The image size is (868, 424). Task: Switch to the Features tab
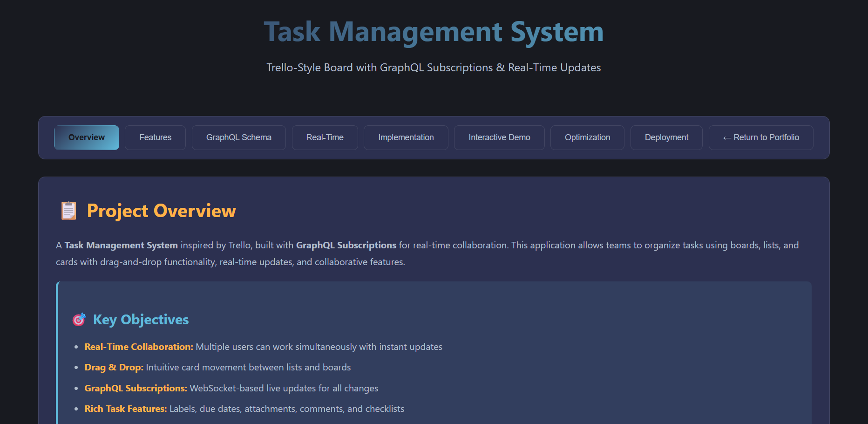155,137
